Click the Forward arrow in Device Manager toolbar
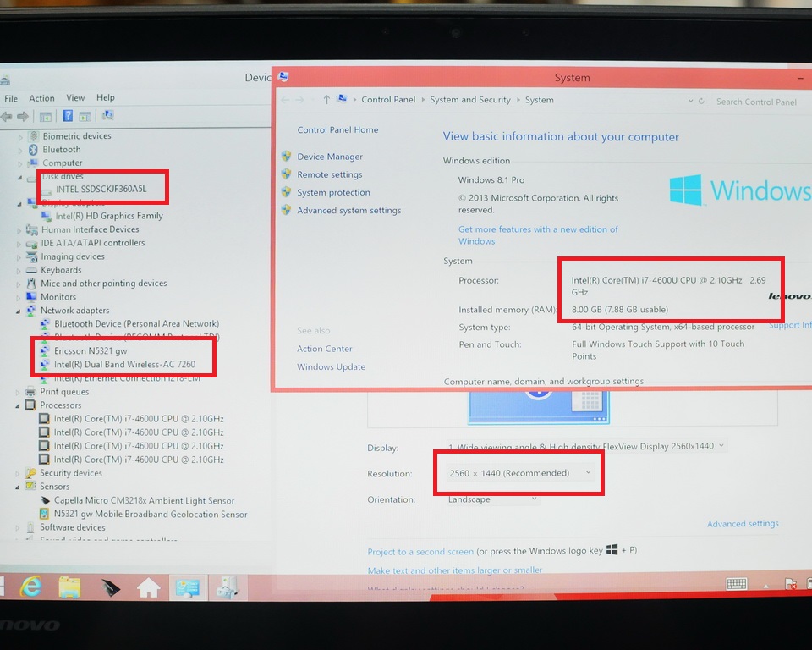The image size is (812, 650). point(23,117)
